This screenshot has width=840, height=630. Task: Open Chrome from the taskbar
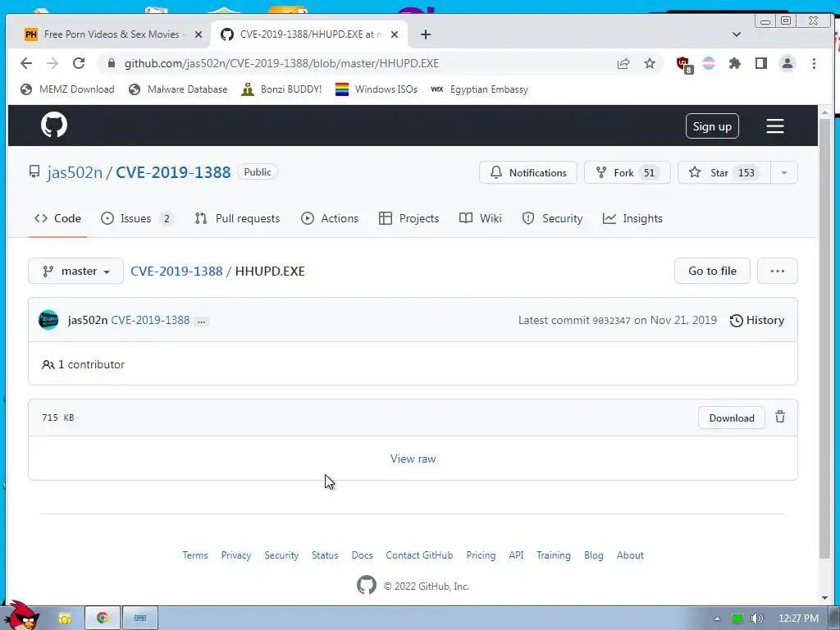pyautogui.click(x=103, y=618)
